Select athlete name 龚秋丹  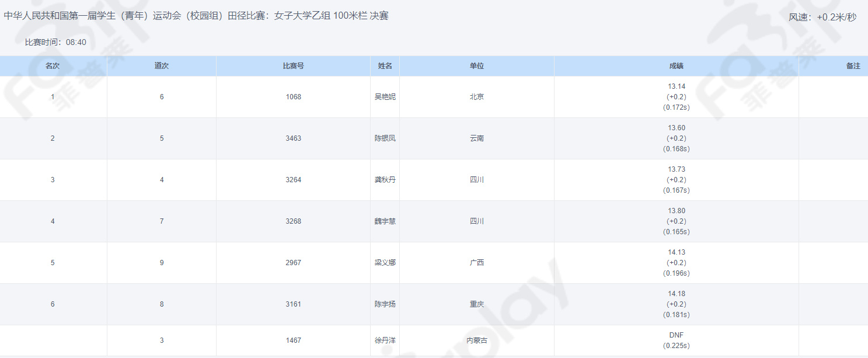pyautogui.click(x=385, y=180)
